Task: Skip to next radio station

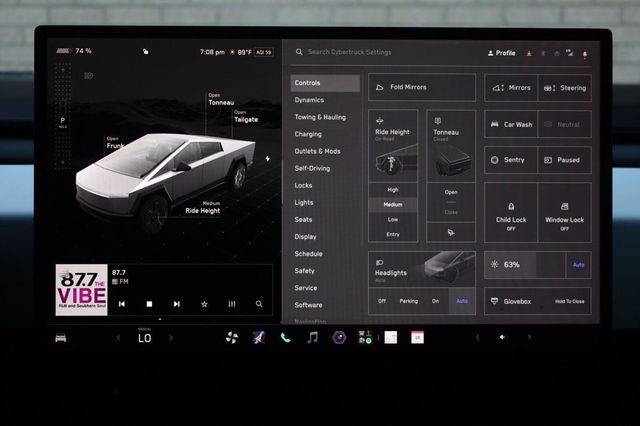Action: [x=177, y=304]
